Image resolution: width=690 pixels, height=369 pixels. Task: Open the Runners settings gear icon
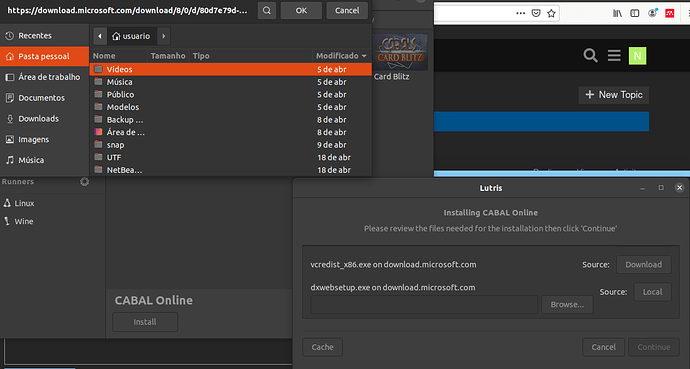click(84, 182)
